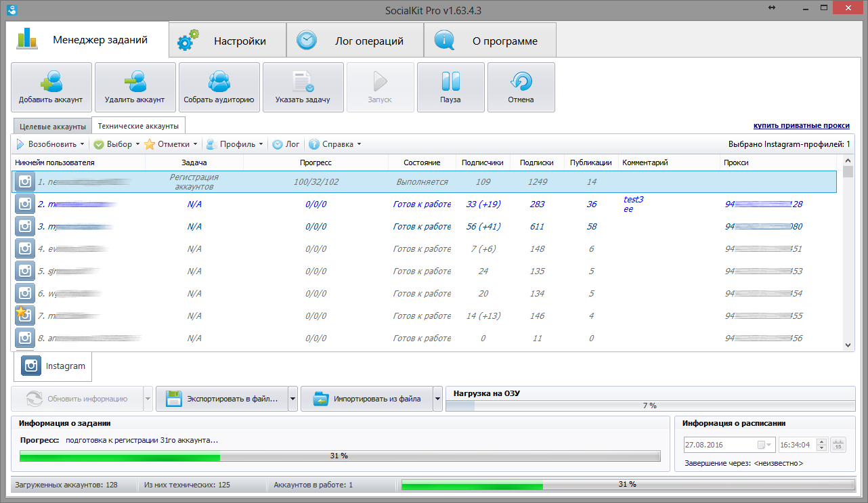Select the Технические аккаунты tab
This screenshot has height=503, width=868.
[138, 126]
